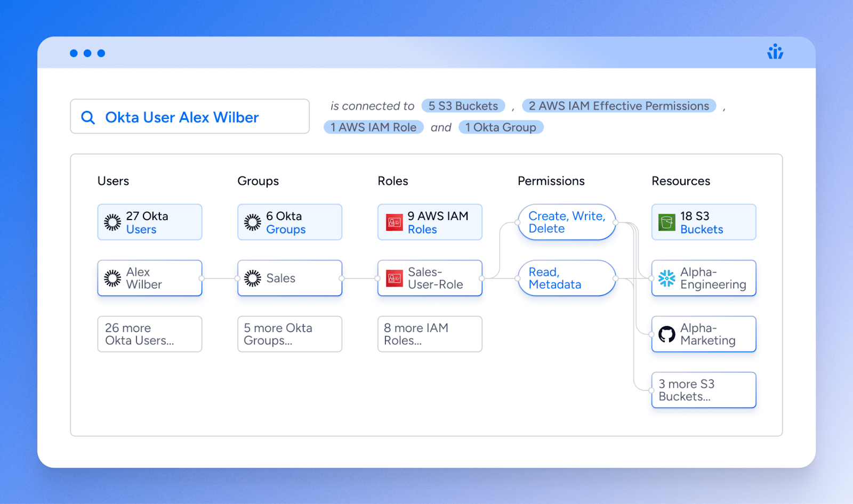Expand 8 more IAM Roles
853x504 pixels.
[430, 334]
